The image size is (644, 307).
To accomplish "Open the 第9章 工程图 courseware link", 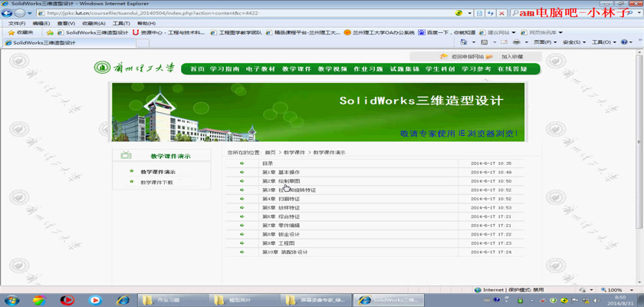I will pos(278,243).
